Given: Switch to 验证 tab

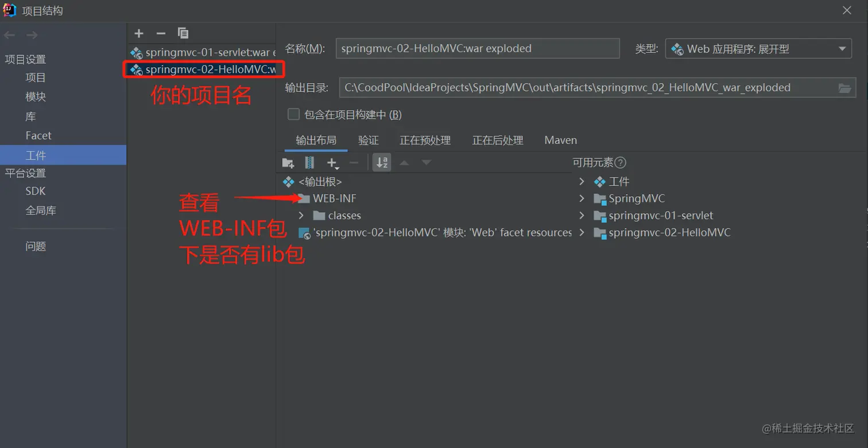Looking at the screenshot, I should (369, 141).
